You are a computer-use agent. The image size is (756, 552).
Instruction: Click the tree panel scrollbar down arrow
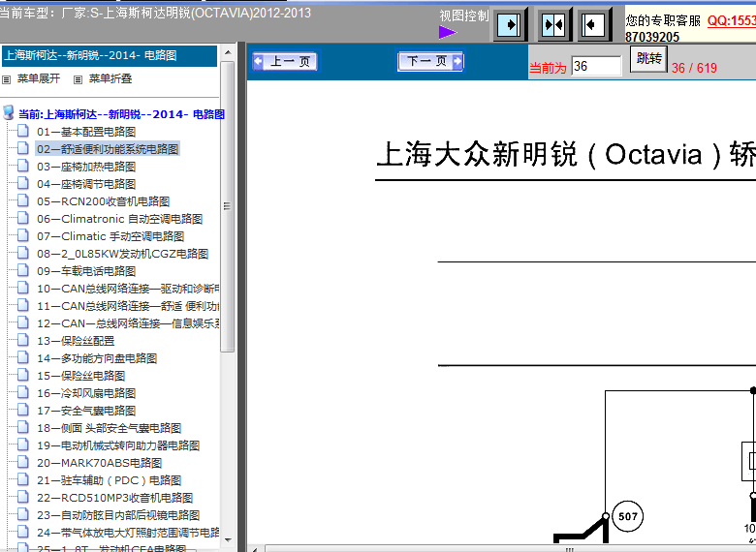coord(228,540)
